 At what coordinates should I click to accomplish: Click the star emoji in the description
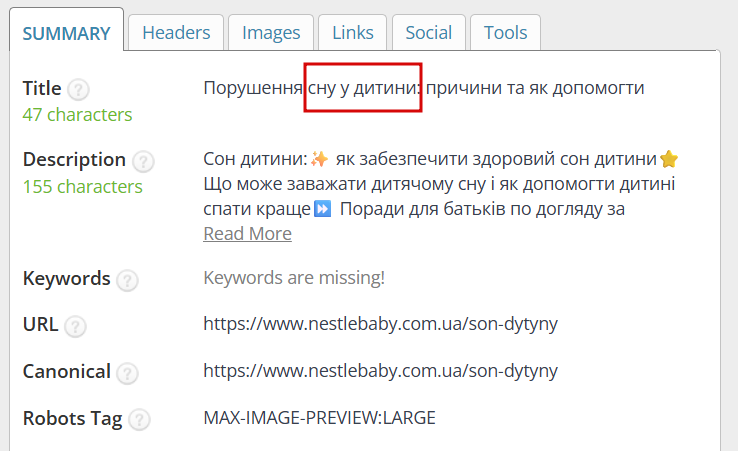click(x=669, y=159)
